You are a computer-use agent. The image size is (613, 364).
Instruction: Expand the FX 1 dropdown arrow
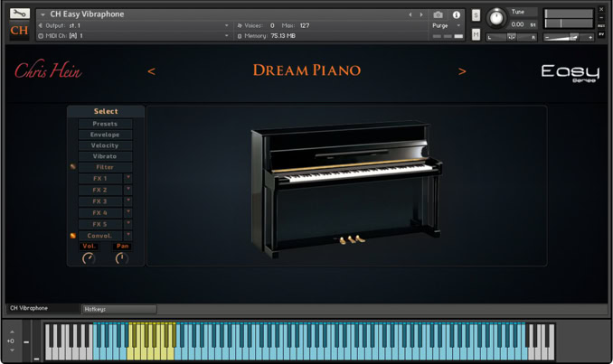coord(127,179)
